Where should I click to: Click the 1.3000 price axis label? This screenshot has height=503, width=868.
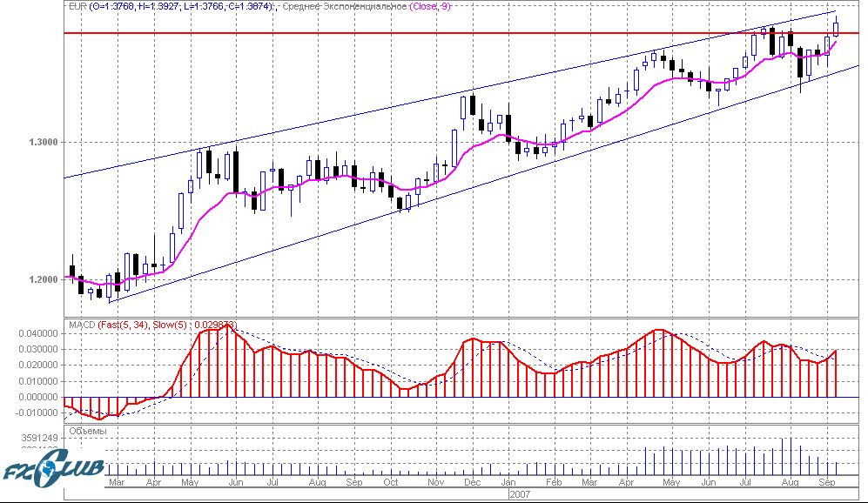coord(44,142)
